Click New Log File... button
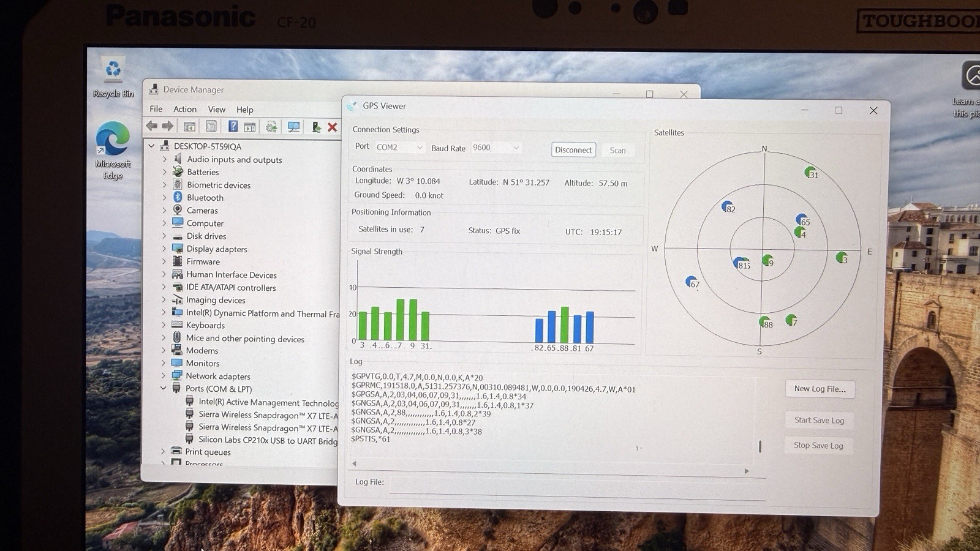The image size is (980, 551). point(820,389)
